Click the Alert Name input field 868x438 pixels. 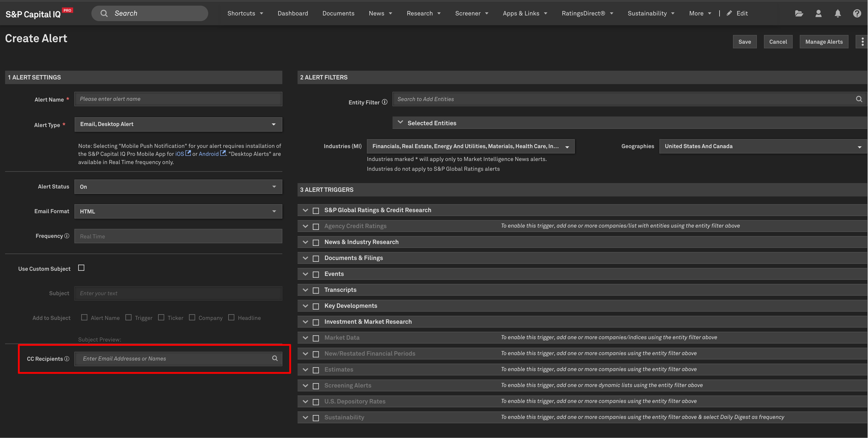coord(178,99)
